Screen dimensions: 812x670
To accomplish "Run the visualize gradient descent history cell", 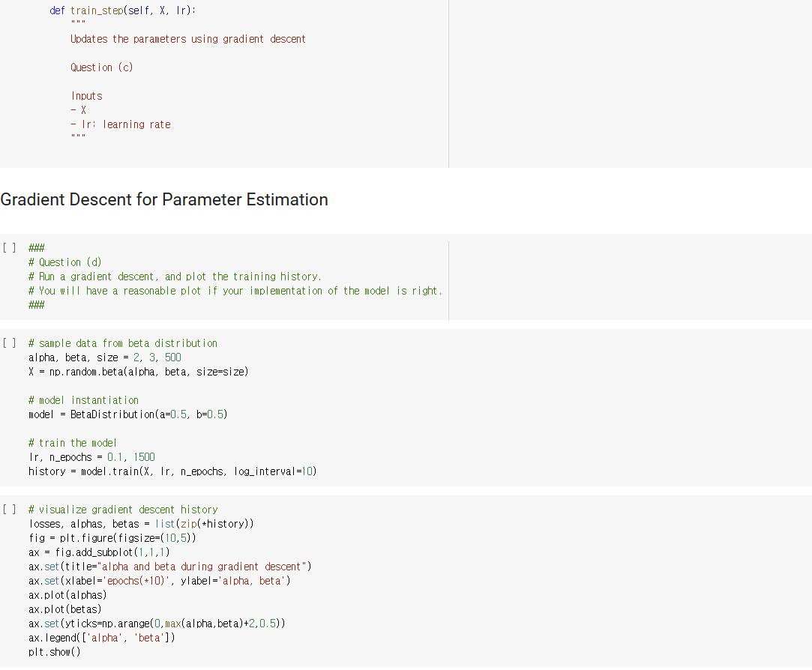I will (9, 509).
